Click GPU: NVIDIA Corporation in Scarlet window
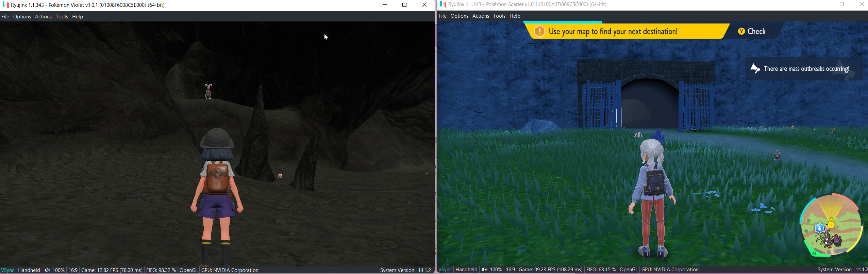 point(670,270)
